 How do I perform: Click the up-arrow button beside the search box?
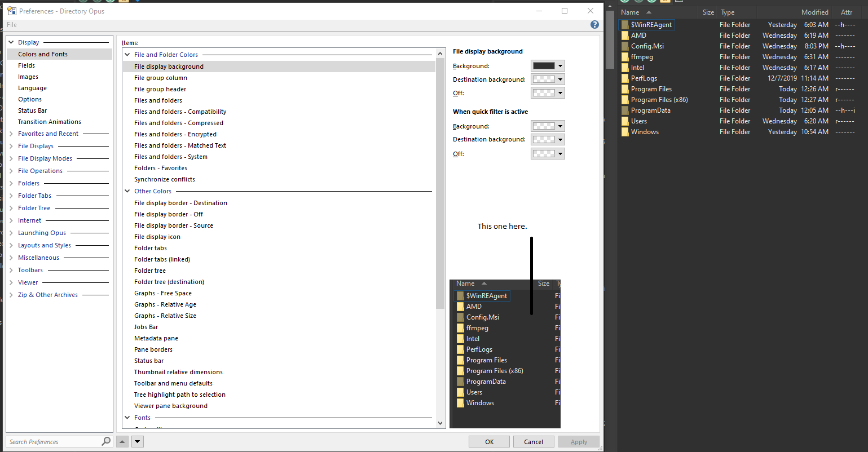(x=122, y=442)
